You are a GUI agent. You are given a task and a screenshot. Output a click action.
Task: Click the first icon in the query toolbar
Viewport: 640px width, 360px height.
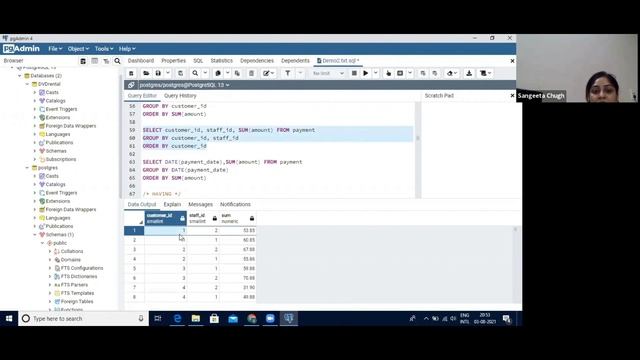pos(131,73)
